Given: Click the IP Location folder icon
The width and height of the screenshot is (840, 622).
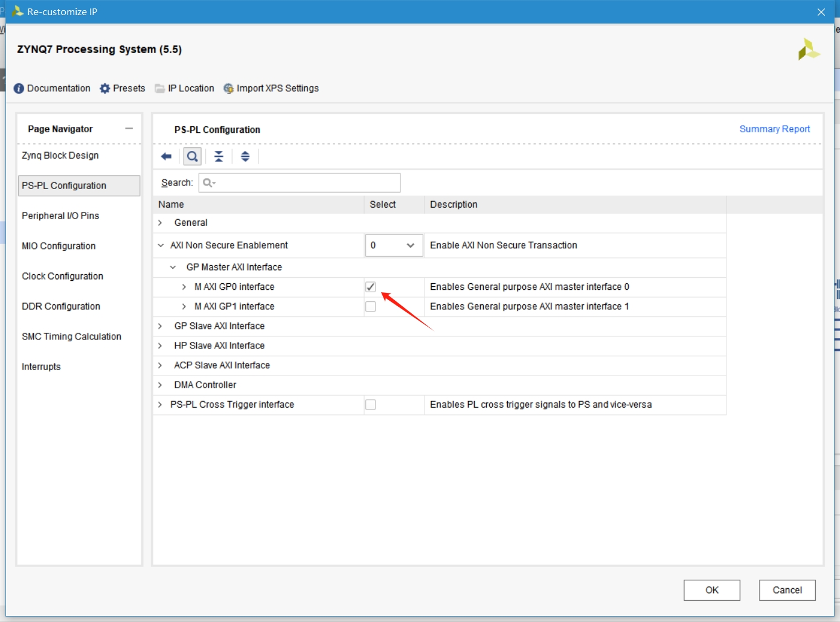Looking at the screenshot, I should point(160,88).
